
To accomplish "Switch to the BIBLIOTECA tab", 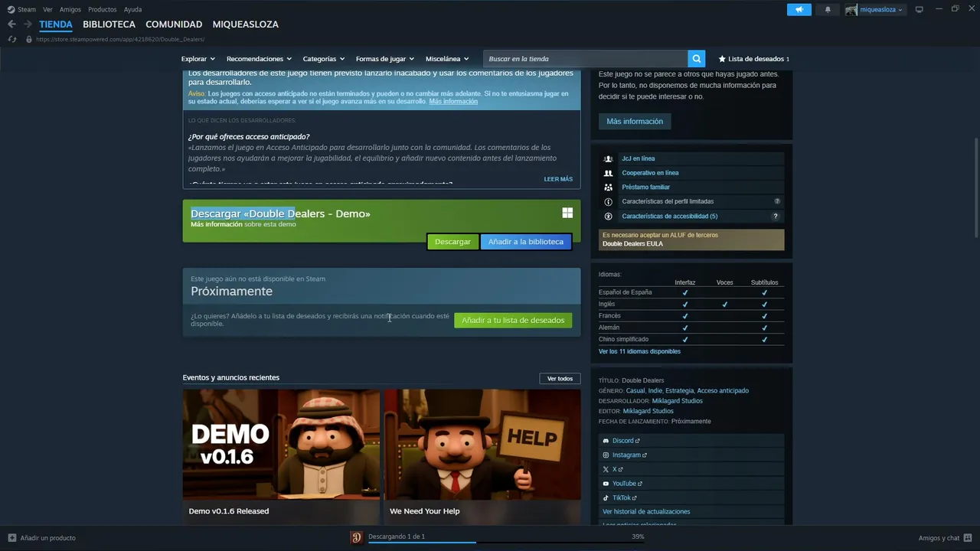I will (x=109, y=24).
